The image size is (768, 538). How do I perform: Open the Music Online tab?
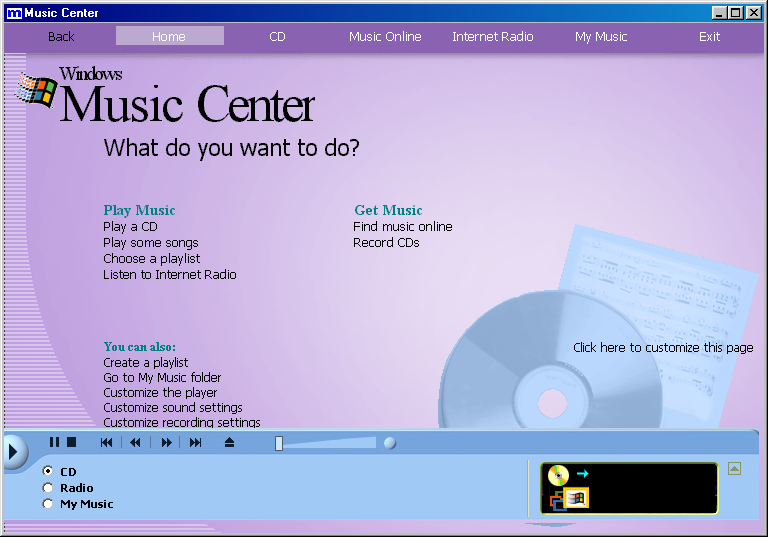tap(385, 37)
